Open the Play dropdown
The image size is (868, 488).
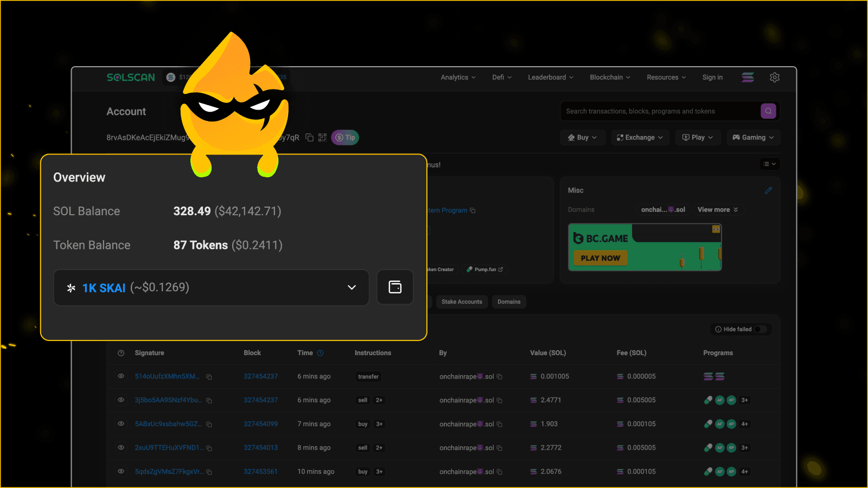click(x=698, y=138)
